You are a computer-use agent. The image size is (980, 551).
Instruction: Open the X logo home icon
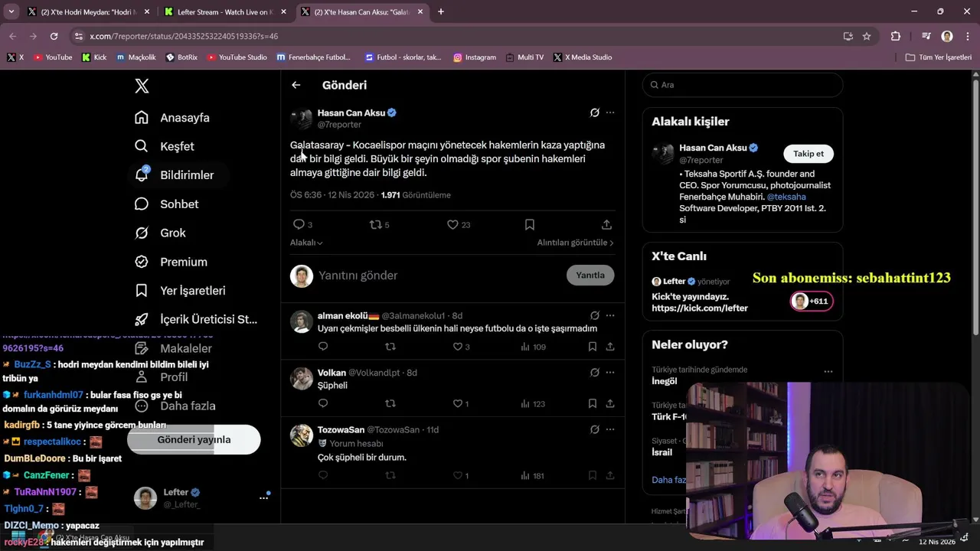(x=142, y=86)
